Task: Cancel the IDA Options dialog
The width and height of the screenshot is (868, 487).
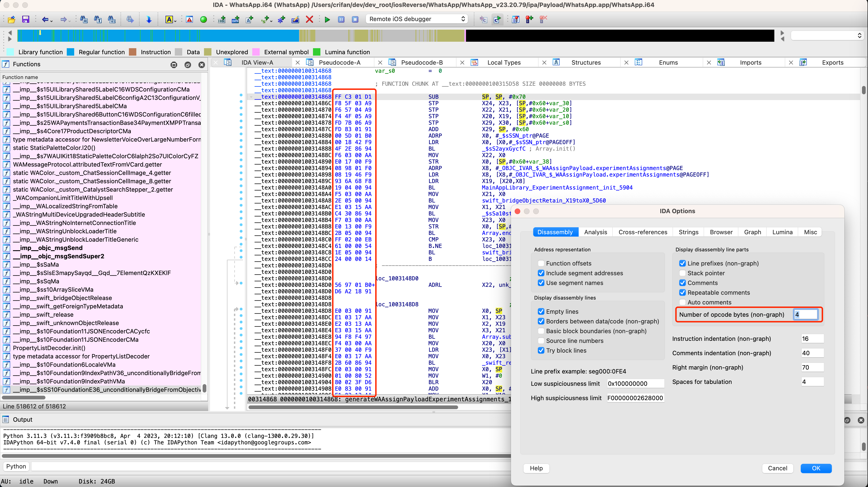Action: tap(777, 468)
